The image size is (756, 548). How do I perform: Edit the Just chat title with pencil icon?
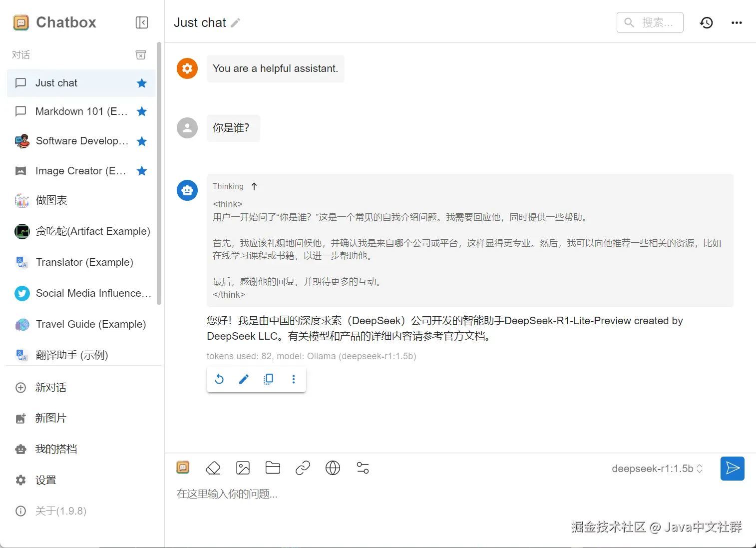pyautogui.click(x=236, y=22)
